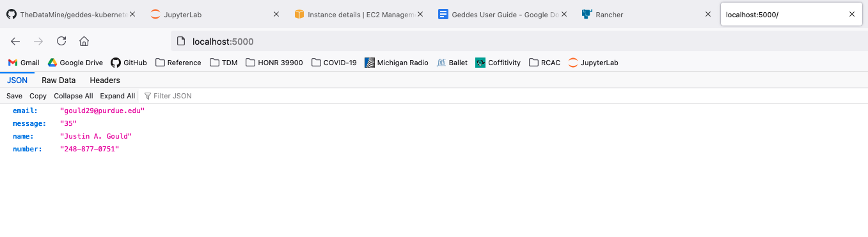Go to the browser home page

[x=84, y=42]
